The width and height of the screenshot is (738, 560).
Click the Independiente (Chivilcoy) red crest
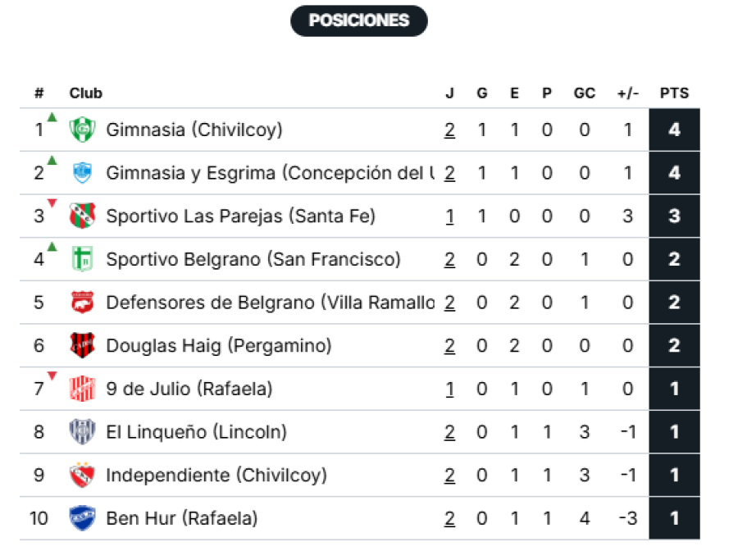click(x=82, y=476)
